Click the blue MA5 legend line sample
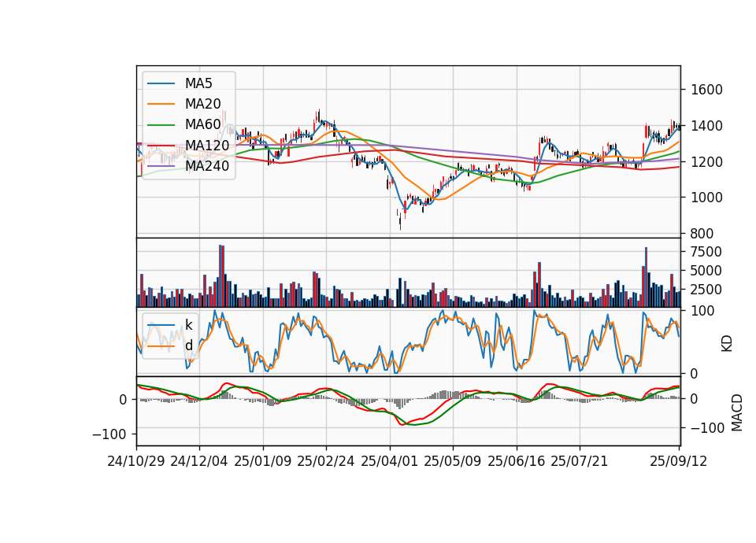756x543 pixels. click(161, 83)
